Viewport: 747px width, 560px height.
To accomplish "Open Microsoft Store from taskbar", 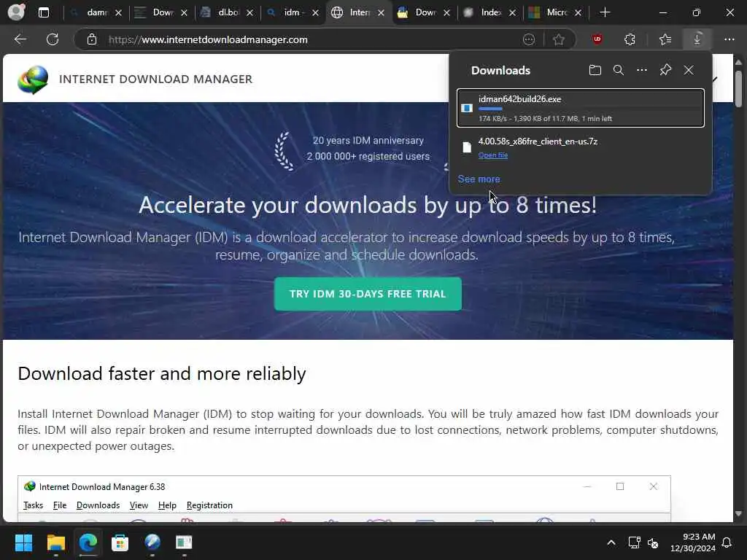I will (x=120, y=542).
